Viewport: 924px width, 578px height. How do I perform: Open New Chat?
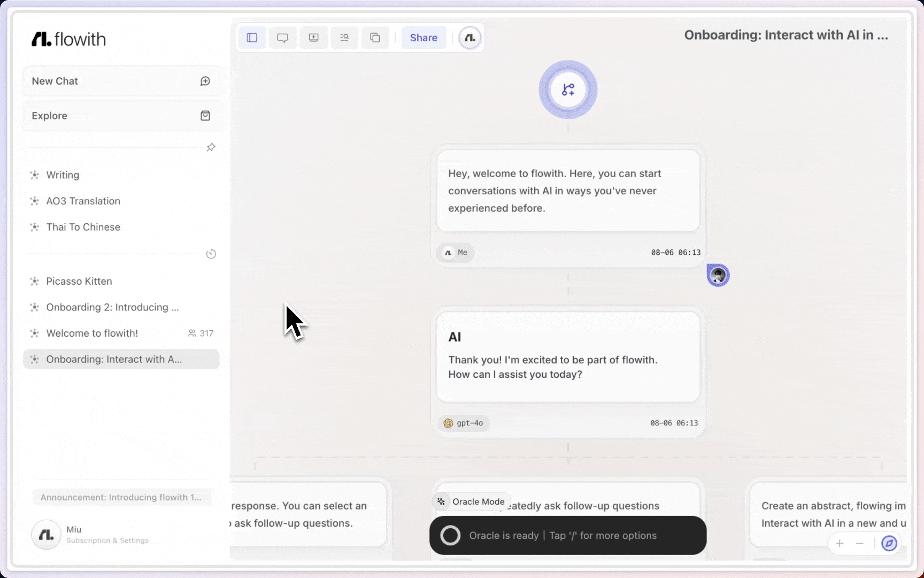coord(121,81)
